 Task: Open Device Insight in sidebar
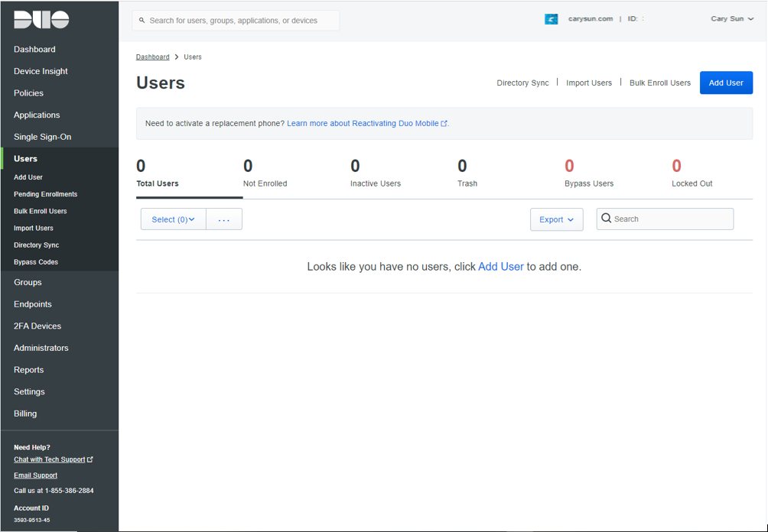pos(41,71)
